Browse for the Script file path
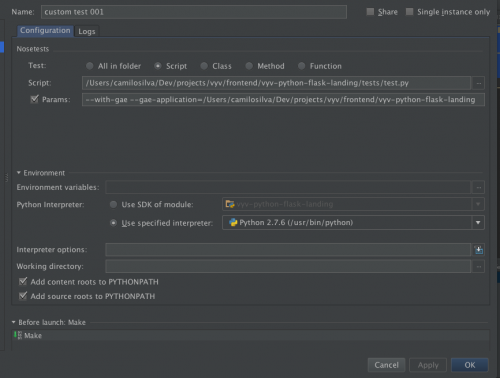 478,83
